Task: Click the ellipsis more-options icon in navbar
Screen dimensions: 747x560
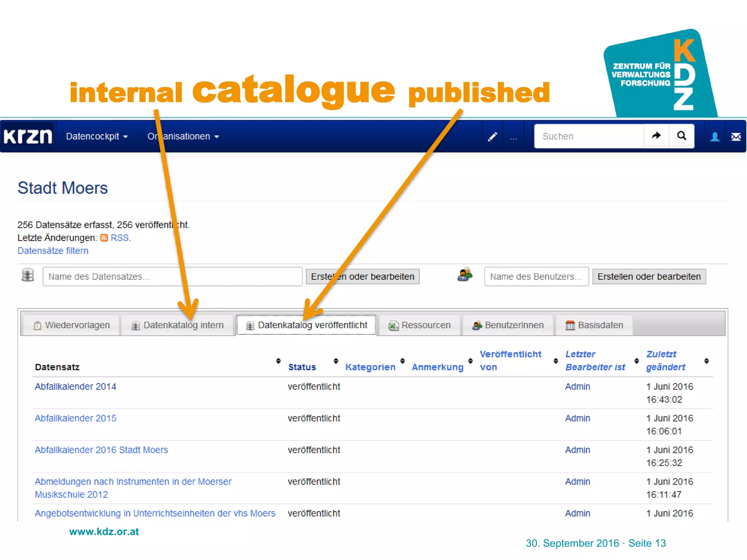Action: pyautogui.click(x=513, y=137)
